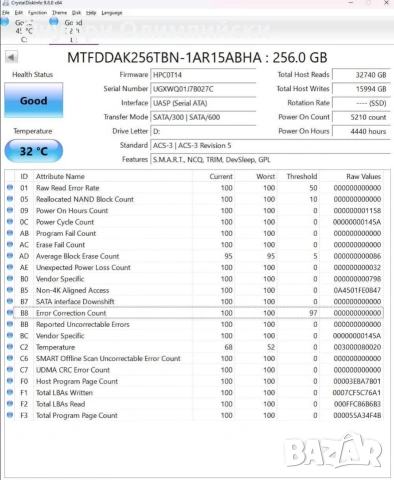Click raw value 003000080020 for Temperature

(x=357, y=347)
